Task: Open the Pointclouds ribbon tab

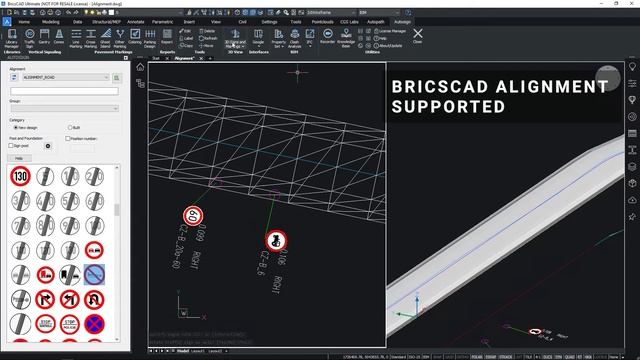Action: pos(322,22)
